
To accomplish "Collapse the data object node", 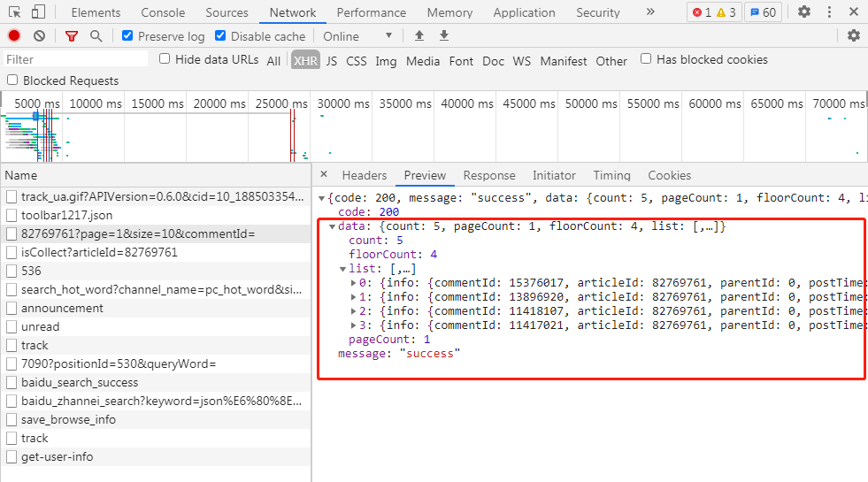I will click(x=332, y=226).
